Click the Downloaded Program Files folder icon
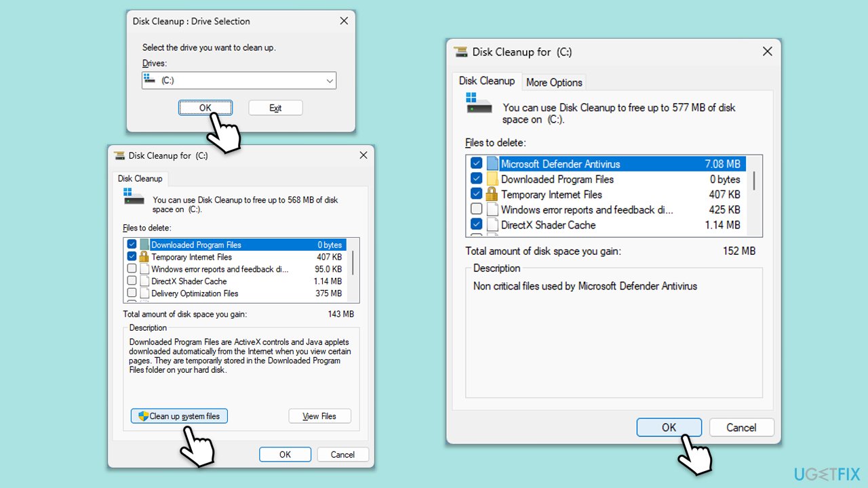 pyautogui.click(x=492, y=178)
